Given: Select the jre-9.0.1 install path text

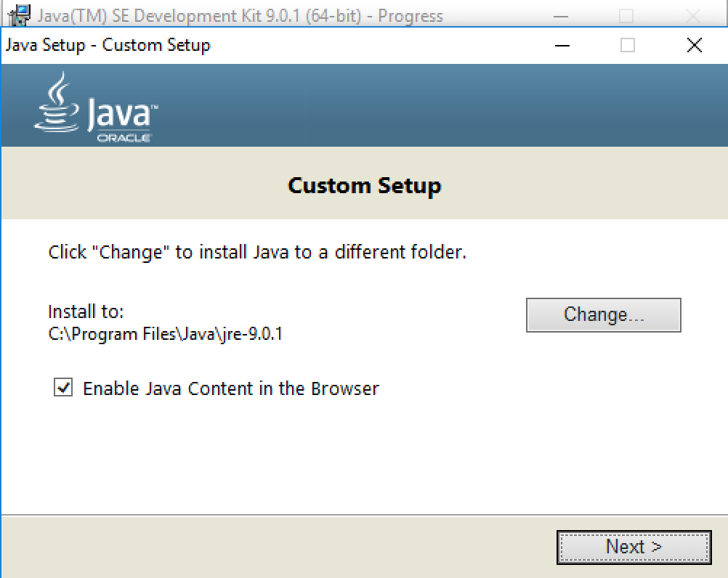Looking at the screenshot, I should tap(165, 334).
